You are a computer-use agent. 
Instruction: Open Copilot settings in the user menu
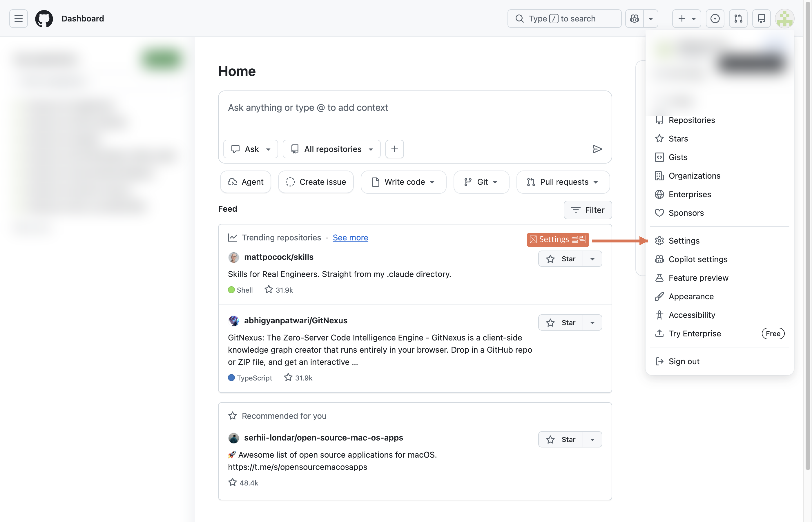coord(720,259)
